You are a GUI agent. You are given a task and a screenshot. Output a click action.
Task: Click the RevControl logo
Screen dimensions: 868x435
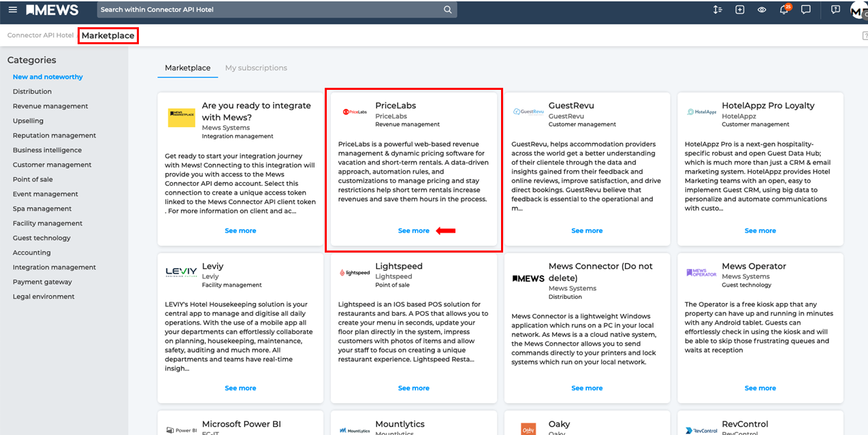coord(702,430)
